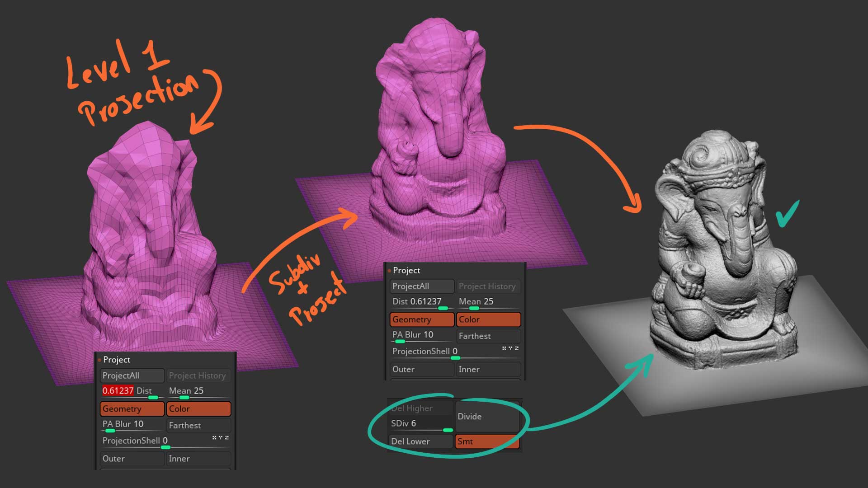Collapse Project header above the SDiv controls

point(406,270)
